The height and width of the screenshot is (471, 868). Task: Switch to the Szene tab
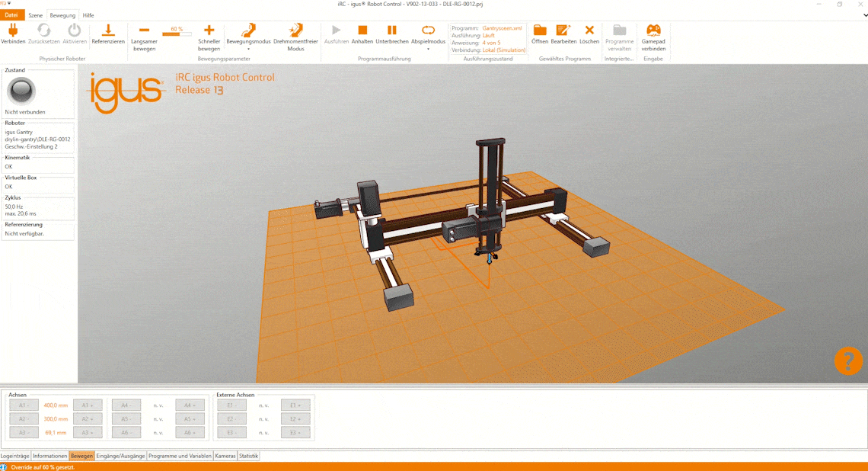pos(35,14)
